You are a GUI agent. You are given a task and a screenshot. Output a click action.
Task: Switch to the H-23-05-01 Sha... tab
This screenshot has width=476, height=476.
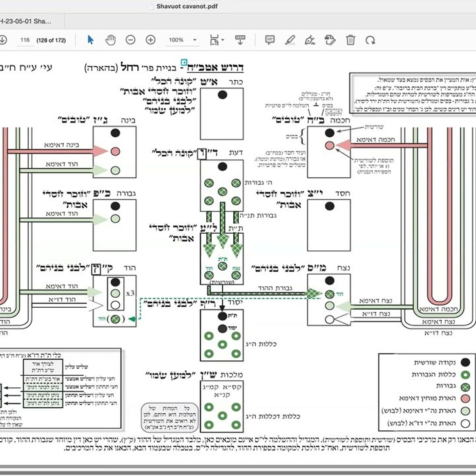pyautogui.click(x=26, y=21)
